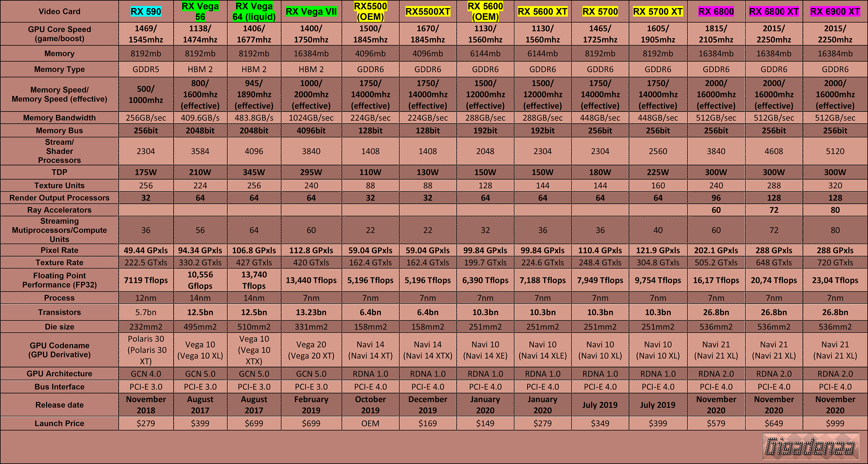This screenshot has height=464, width=868.
Task: Select the $999 launch price cell
Action: (835, 423)
